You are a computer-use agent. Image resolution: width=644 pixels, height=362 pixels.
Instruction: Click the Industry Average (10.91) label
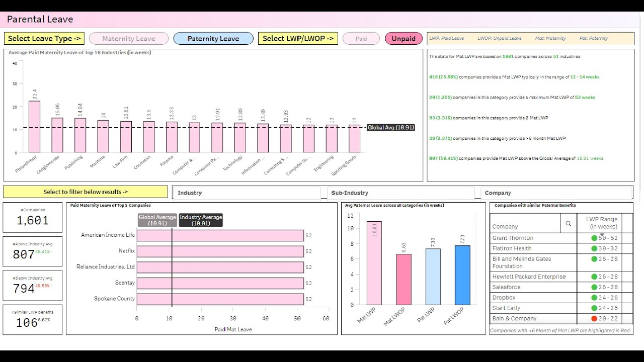201,220
